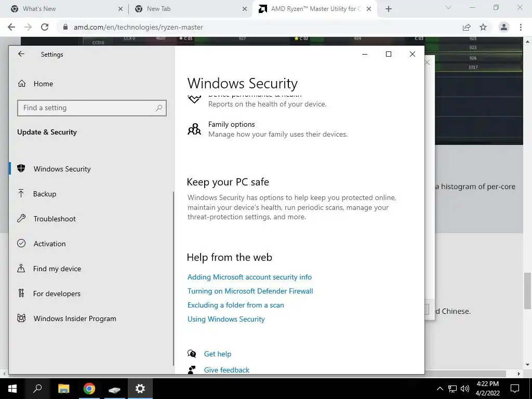Open File Explorer from taskbar
Screen dimensions: 532x399
click(x=63, y=389)
